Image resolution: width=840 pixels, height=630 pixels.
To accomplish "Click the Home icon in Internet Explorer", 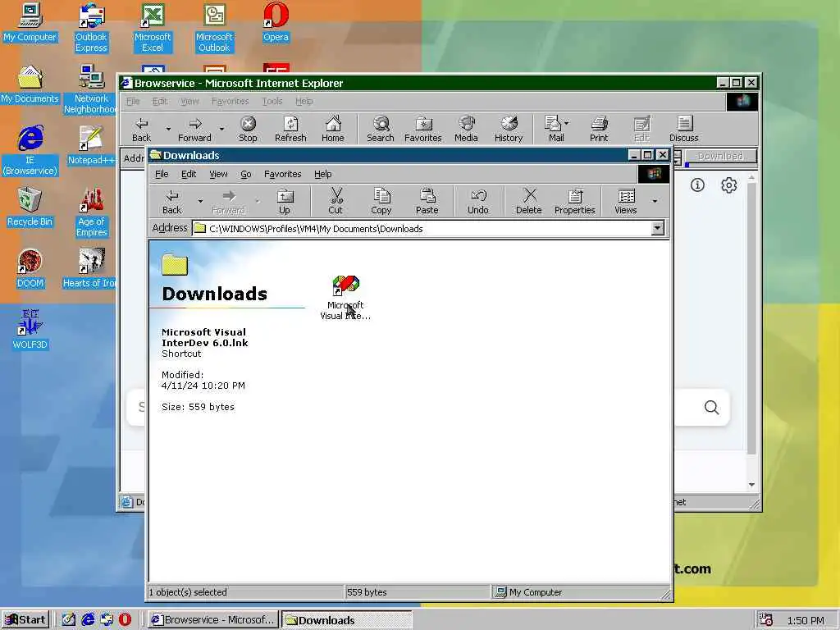I will [333, 129].
